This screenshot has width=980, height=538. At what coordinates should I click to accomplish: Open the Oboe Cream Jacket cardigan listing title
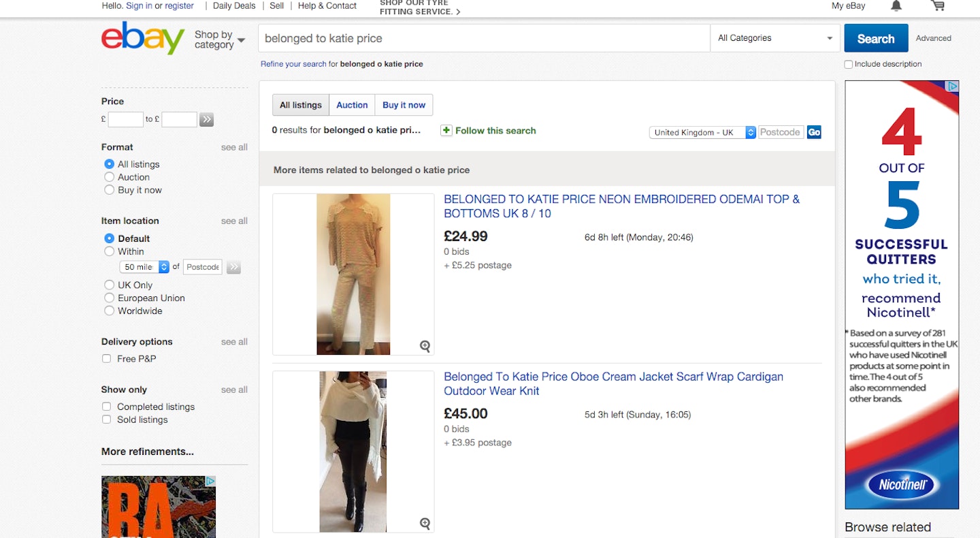613,383
